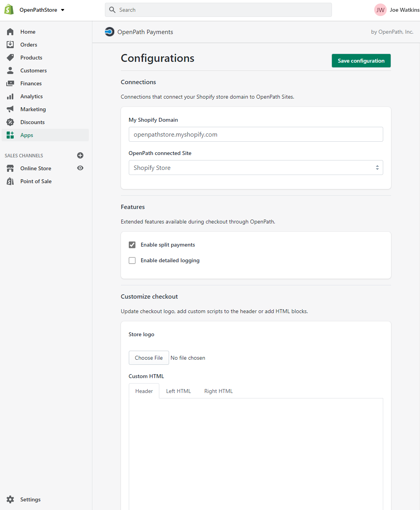Click the Finances cash icon
Image resolution: width=420 pixels, height=510 pixels.
coord(10,83)
